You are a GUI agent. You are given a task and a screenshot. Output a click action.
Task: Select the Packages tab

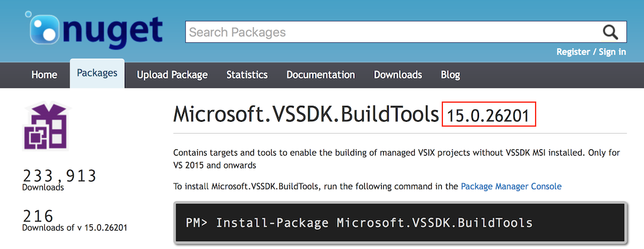coord(97,74)
